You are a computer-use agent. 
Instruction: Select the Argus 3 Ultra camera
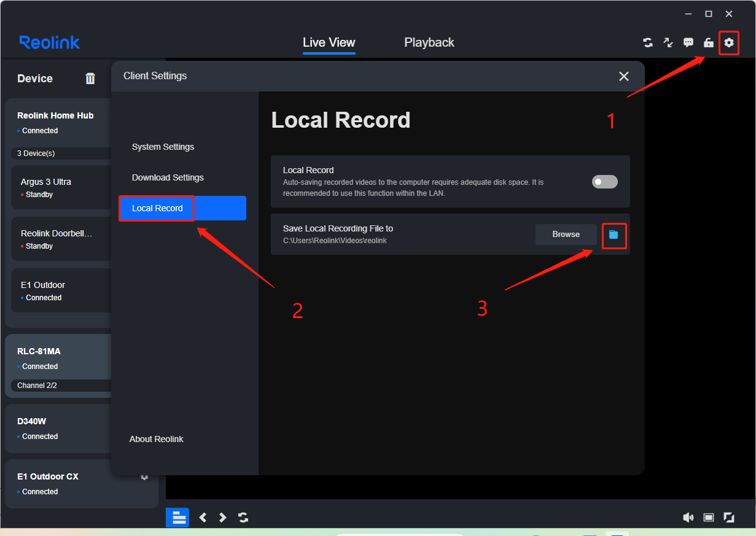[61, 187]
